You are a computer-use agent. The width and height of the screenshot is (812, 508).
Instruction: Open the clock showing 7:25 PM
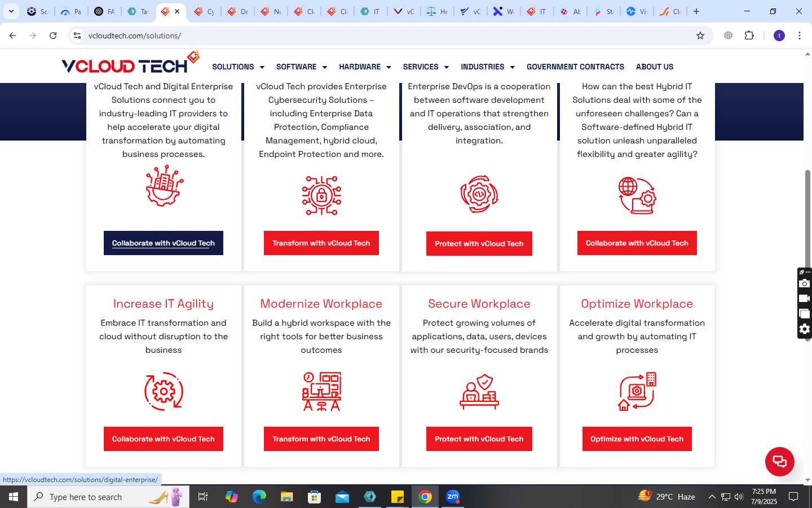(x=764, y=497)
